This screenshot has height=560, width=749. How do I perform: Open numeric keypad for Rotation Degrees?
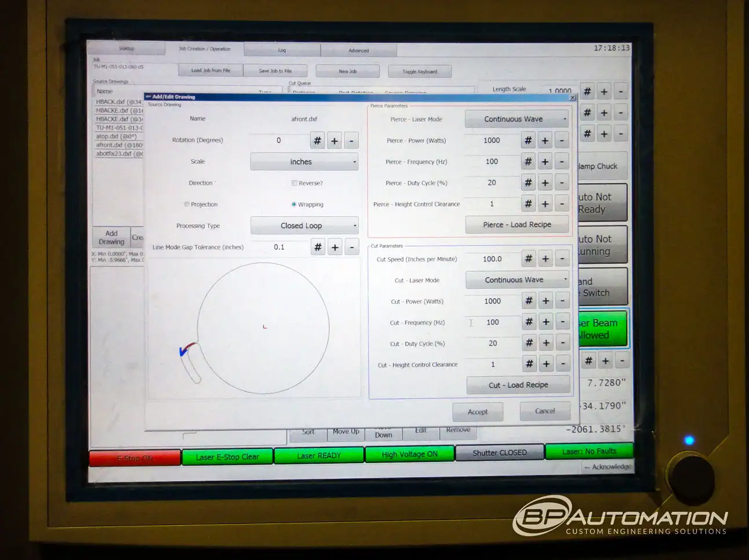click(x=317, y=140)
